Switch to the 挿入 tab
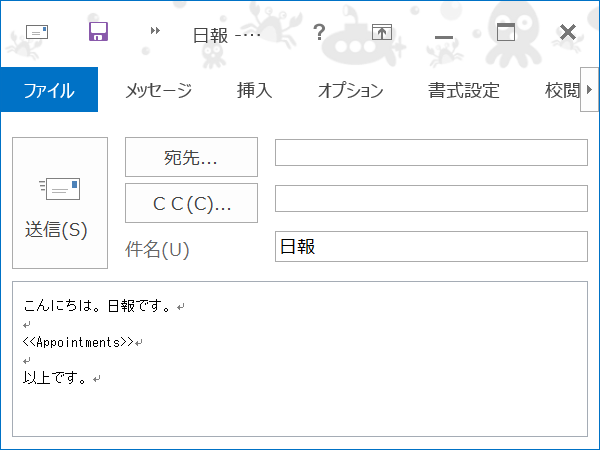 [x=254, y=90]
